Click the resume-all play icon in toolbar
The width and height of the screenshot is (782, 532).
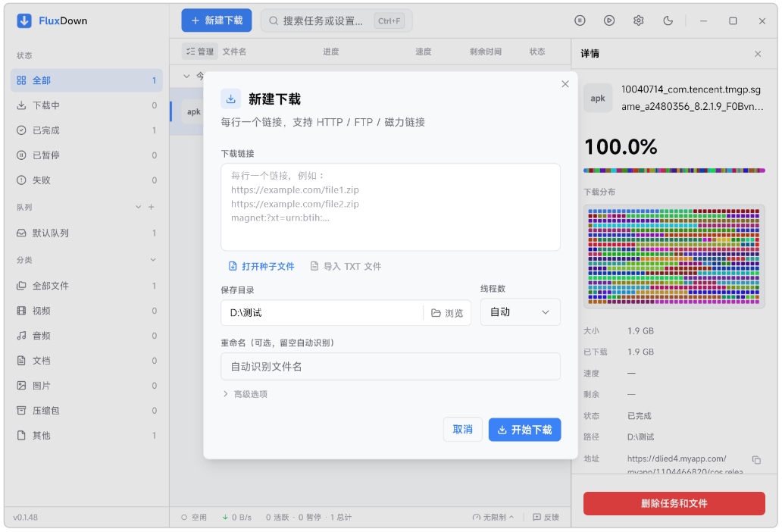[609, 20]
